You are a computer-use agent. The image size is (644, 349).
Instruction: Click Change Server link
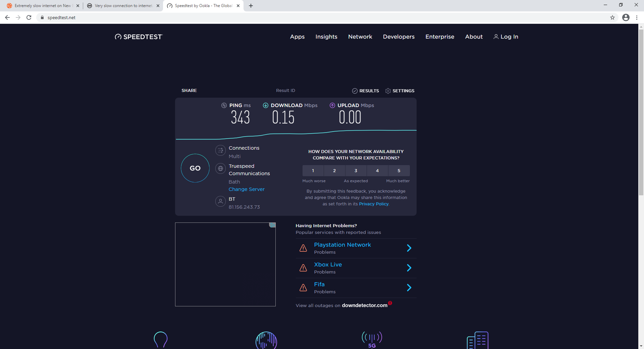[247, 189]
